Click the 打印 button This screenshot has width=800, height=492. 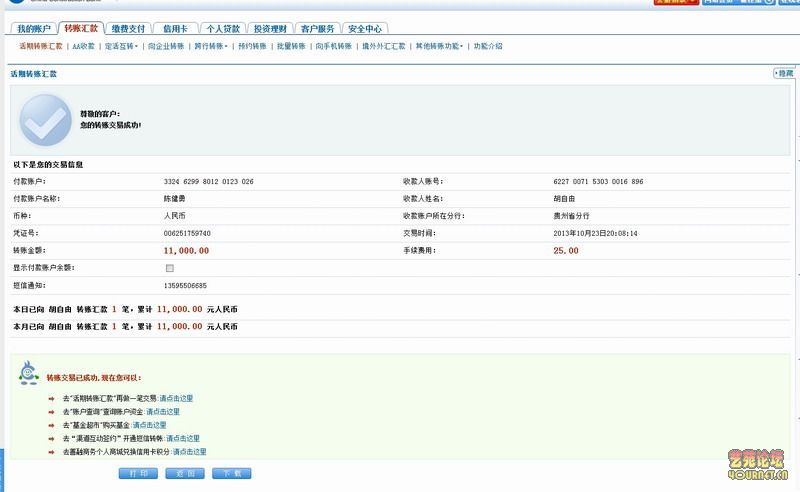[139, 473]
